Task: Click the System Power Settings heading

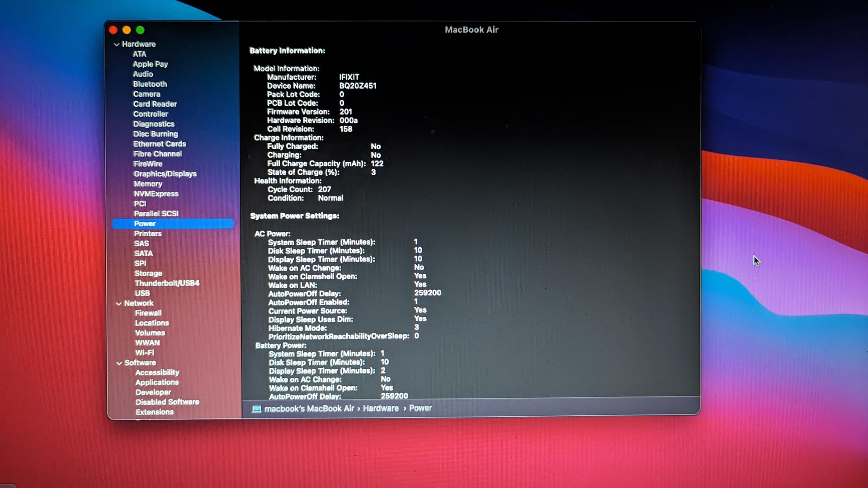Action: point(295,216)
